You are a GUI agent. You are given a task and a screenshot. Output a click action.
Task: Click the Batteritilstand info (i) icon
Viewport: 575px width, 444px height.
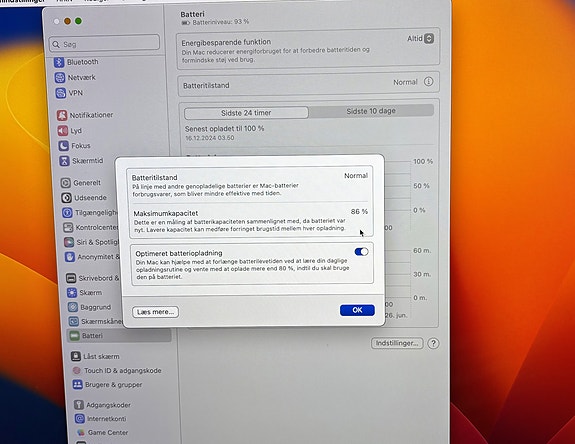tap(428, 81)
